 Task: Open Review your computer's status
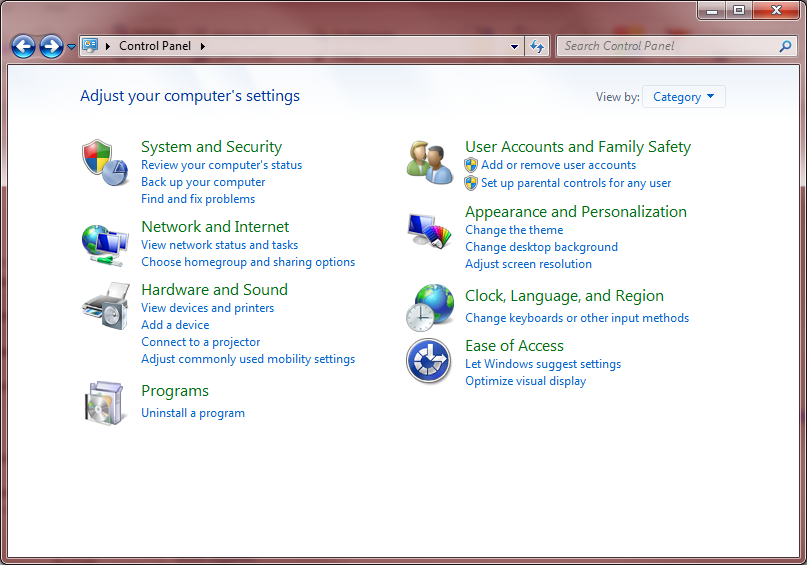[x=221, y=165]
